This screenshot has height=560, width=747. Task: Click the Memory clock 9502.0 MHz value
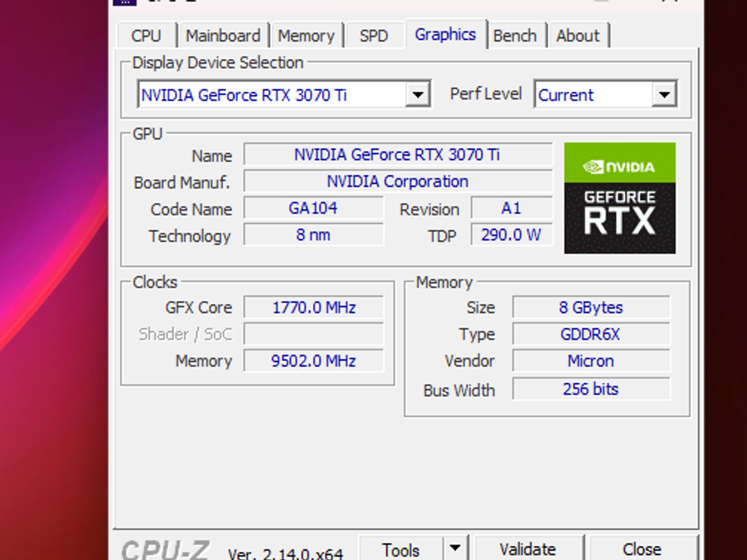pos(314,361)
